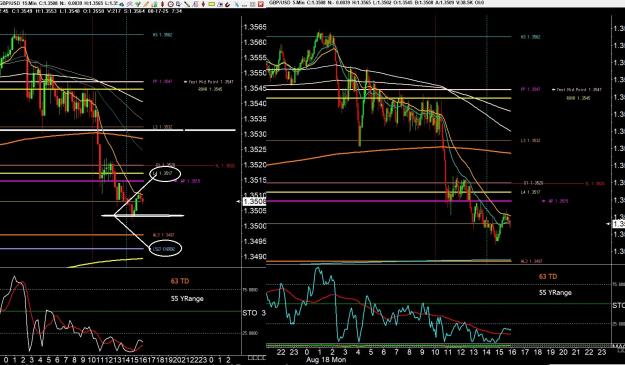Click the L4 1.3517 label in 5 Min chart
Screen dimensions: 625x365
pyautogui.click(x=531, y=192)
